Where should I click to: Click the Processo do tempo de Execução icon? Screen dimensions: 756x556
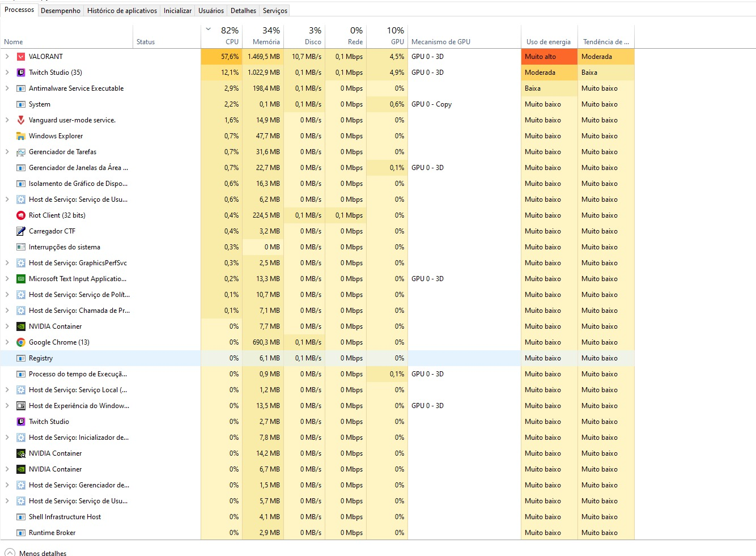click(21, 374)
